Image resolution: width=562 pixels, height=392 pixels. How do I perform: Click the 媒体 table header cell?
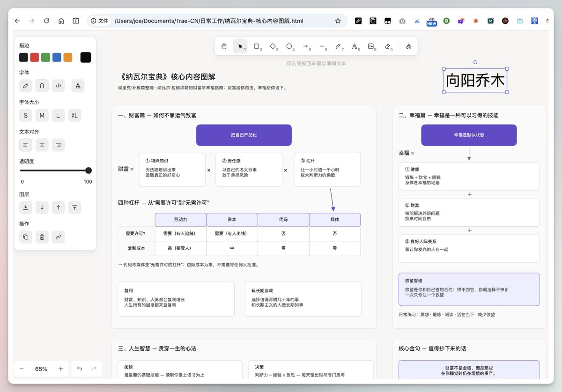335,220
